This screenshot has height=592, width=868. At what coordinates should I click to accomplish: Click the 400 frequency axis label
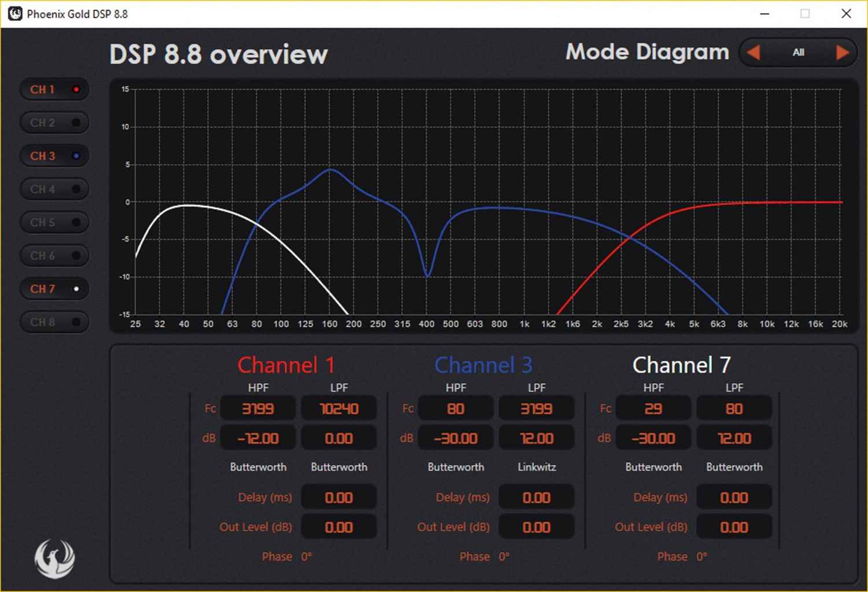(426, 324)
